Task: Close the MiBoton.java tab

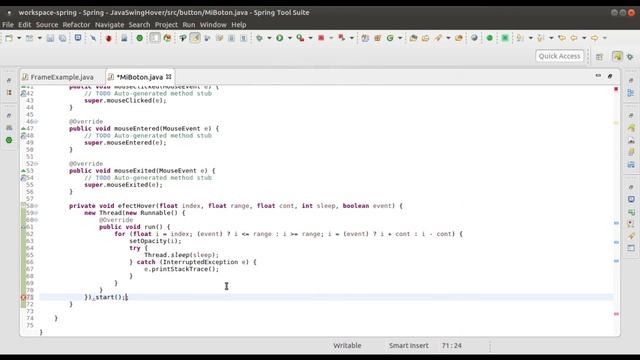Action: pos(169,76)
